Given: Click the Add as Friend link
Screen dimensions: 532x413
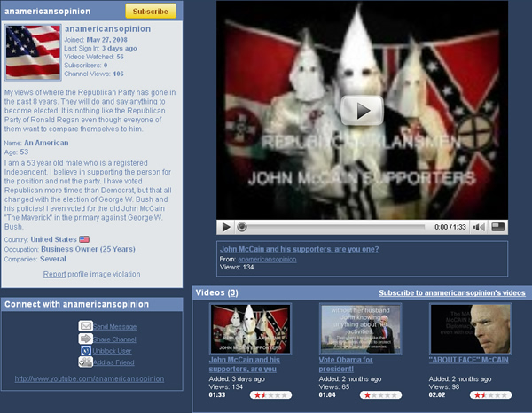Looking at the screenshot, I should [113, 362].
